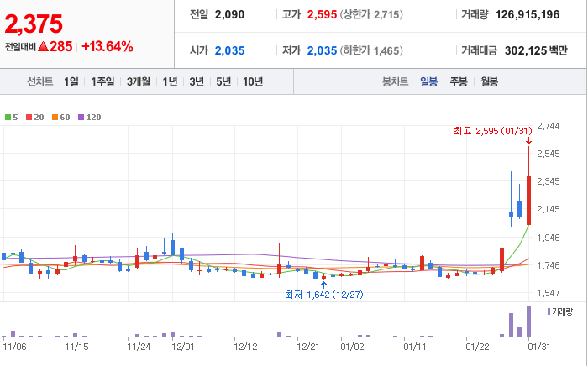The image size is (588, 366).
Task: Click the 거래량 value 126,915,196
Action: tap(528, 14)
